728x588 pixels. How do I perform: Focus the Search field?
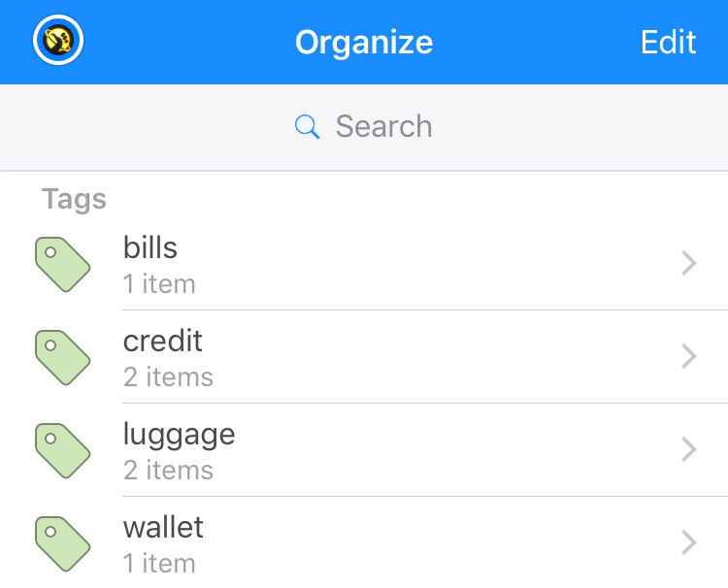click(364, 127)
